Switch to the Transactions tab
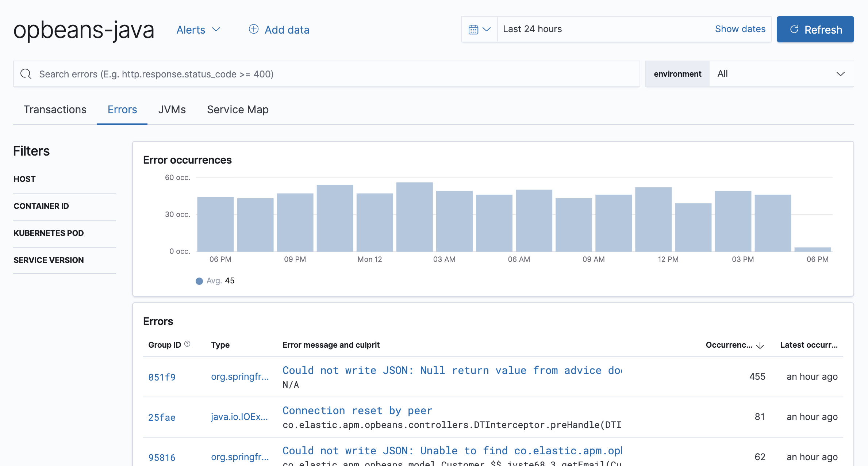868x466 pixels. tap(55, 110)
